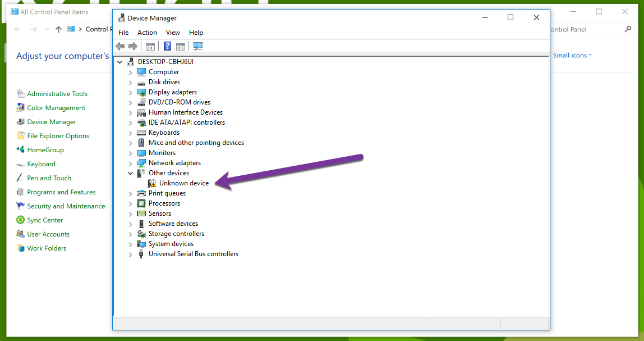
Task: Click the Storage controllers icon
Action: click(x=141, y=234)
